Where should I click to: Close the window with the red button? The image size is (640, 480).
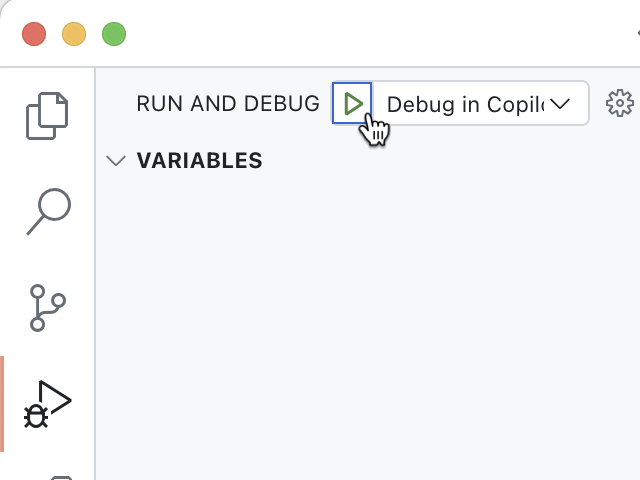[34, 34]
